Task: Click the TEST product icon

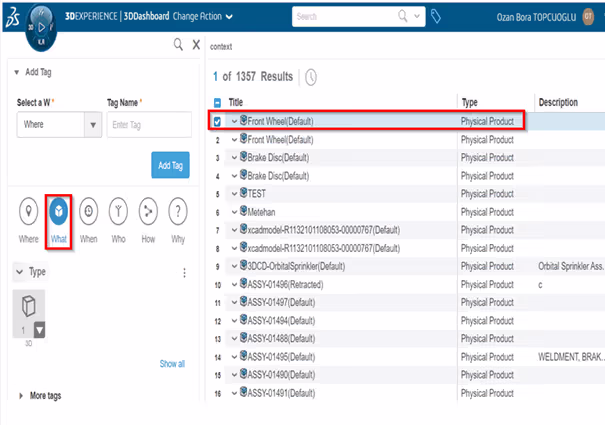Action: tap(243, 193)
